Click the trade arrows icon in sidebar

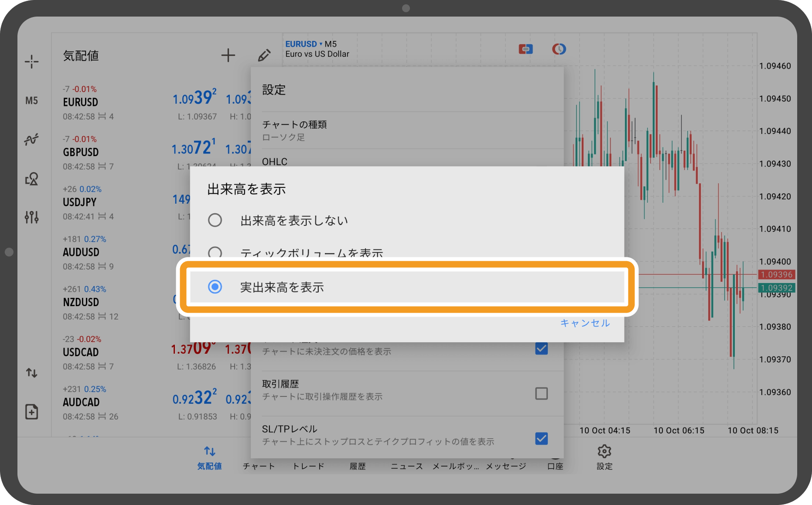31,373
